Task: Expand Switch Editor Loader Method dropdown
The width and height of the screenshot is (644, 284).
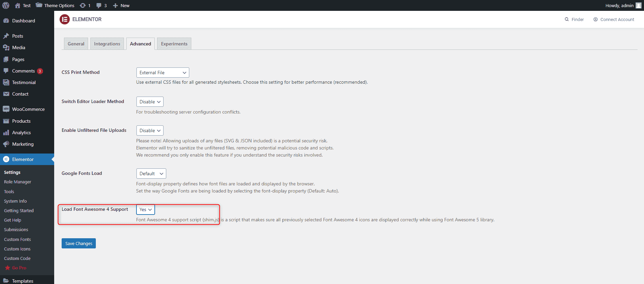Action: coord(150,102)
